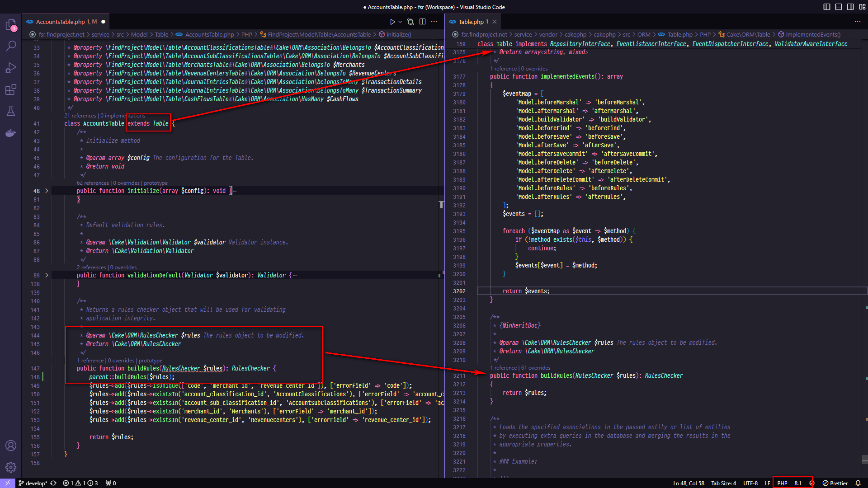The width and height of the screenshot is (868, 488).
Task: Select the AccountsTable.php tab
Action: tap(60, 22)
